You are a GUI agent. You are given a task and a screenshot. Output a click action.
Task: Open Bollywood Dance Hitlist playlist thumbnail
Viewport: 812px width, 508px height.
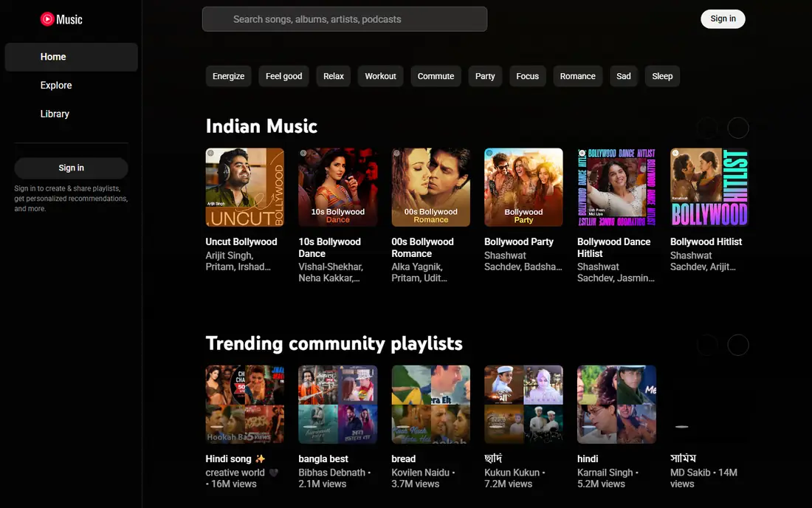[x=617, y=188]
